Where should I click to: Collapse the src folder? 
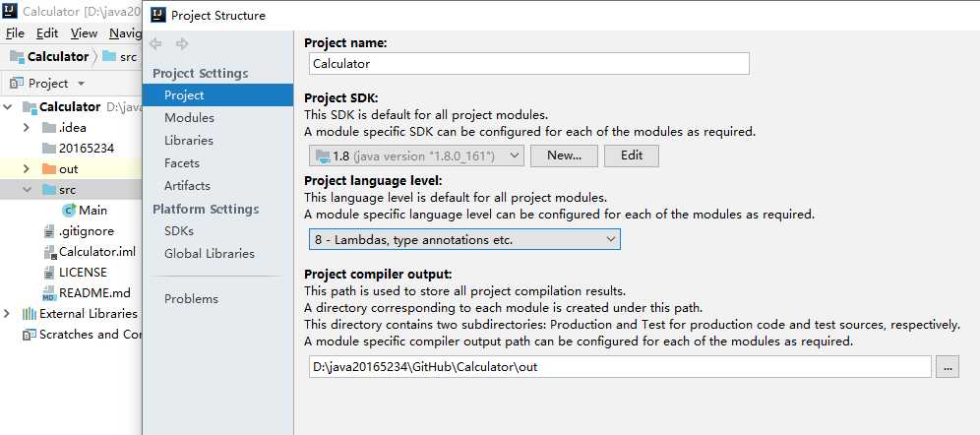(27, 189)
